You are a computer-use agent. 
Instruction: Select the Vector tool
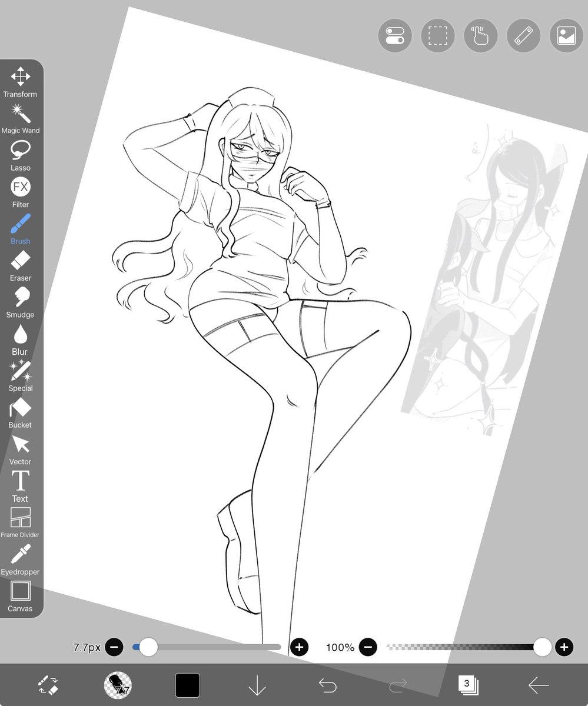[x=21, y=450]
